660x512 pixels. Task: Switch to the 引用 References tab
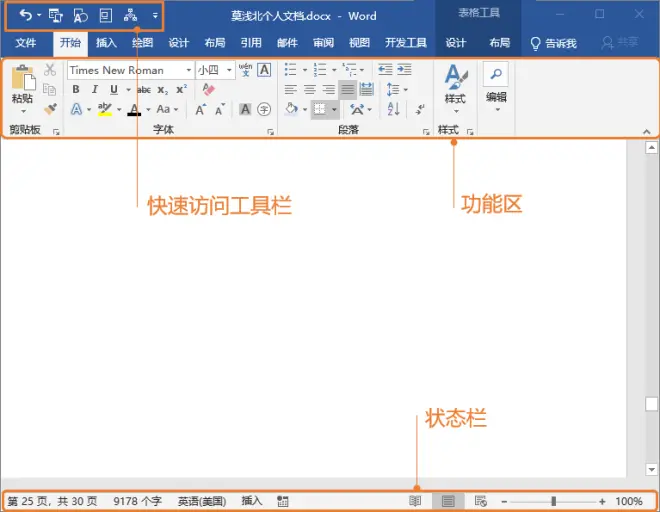(x=251, y=43)
